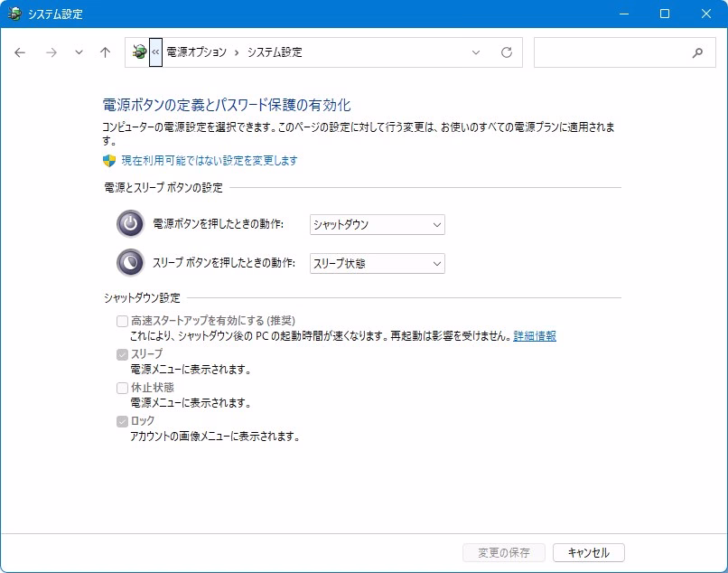The image size is (728, 573).
Task: Click the sleep button moon icon
Action: pyautogui.click(x=130, y=263)
